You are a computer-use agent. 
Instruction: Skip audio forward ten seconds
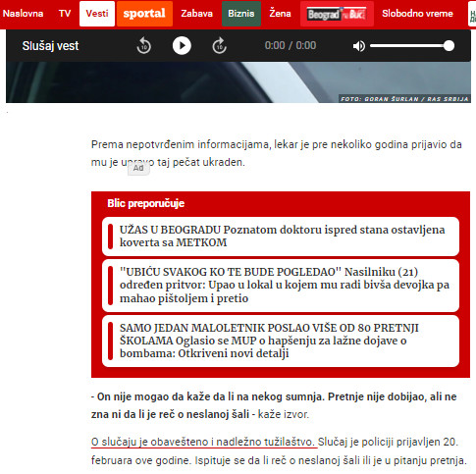click(x=220, y=45)
